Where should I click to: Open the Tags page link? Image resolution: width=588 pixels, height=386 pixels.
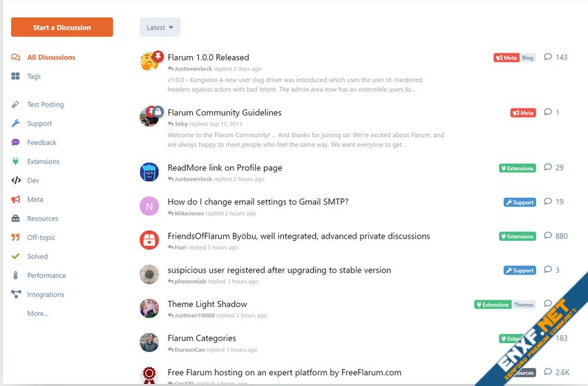click(x=34, y=76)
